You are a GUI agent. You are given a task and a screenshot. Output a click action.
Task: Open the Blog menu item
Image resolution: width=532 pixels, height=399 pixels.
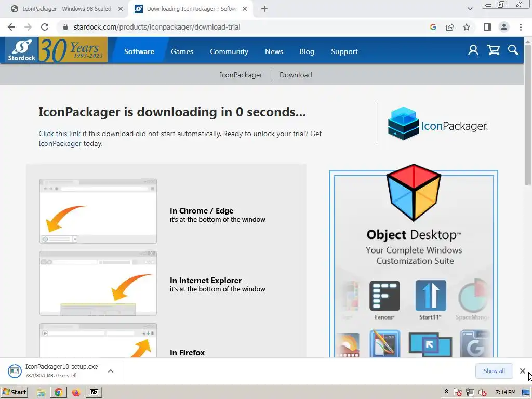pyautogui.click(x=307, y=51)
